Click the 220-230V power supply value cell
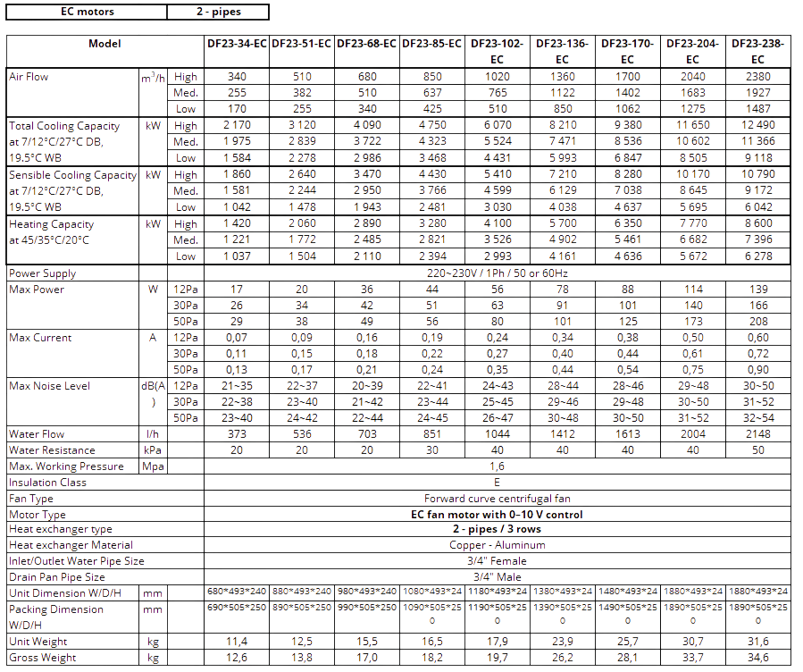Viewport: 803px width, 672px height. pyautogui.click(x=498, y=273)
